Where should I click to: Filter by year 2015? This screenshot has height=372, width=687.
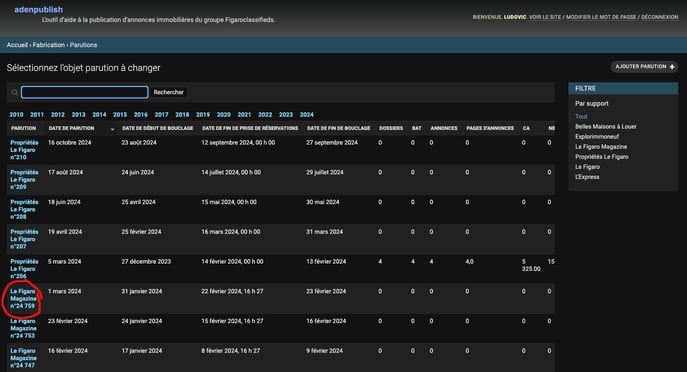pos(120,114)
